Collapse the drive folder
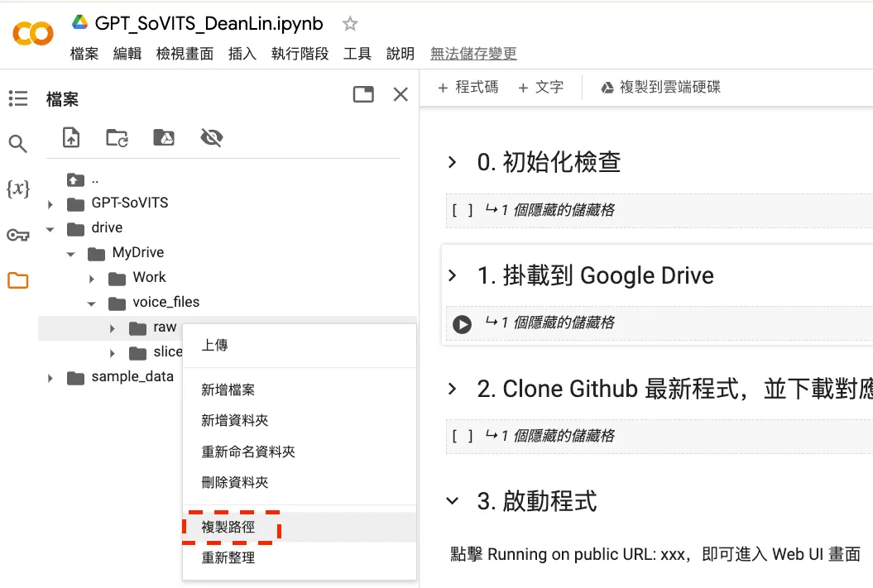 click(x=50, y=229)
